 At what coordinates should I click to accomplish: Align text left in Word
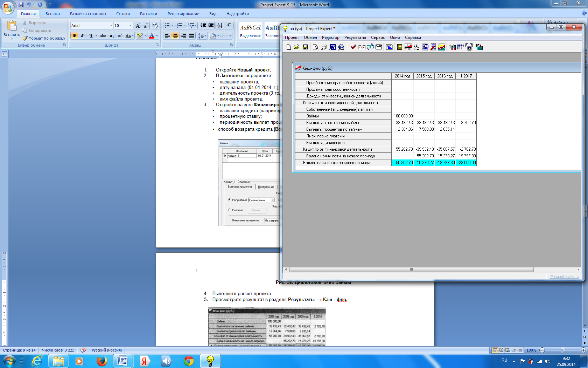coord(167,36)
